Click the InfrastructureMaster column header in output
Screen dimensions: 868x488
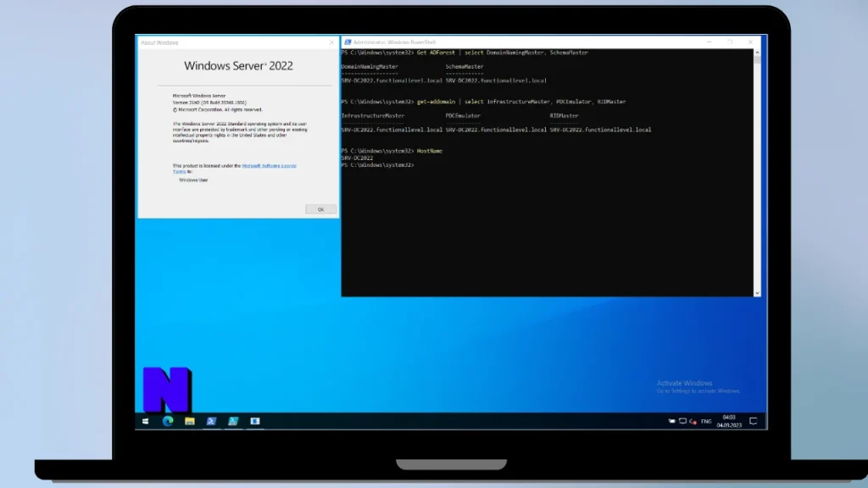coord(373,115)
